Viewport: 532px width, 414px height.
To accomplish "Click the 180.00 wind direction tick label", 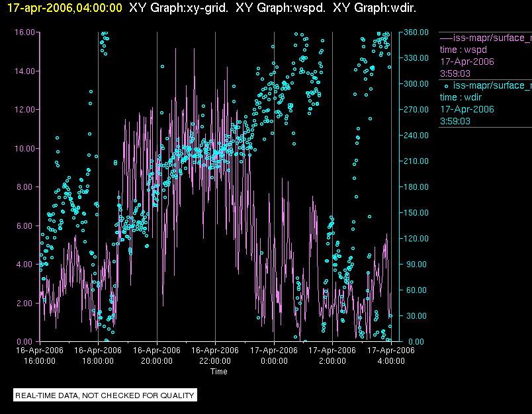I will pos(416,187).
